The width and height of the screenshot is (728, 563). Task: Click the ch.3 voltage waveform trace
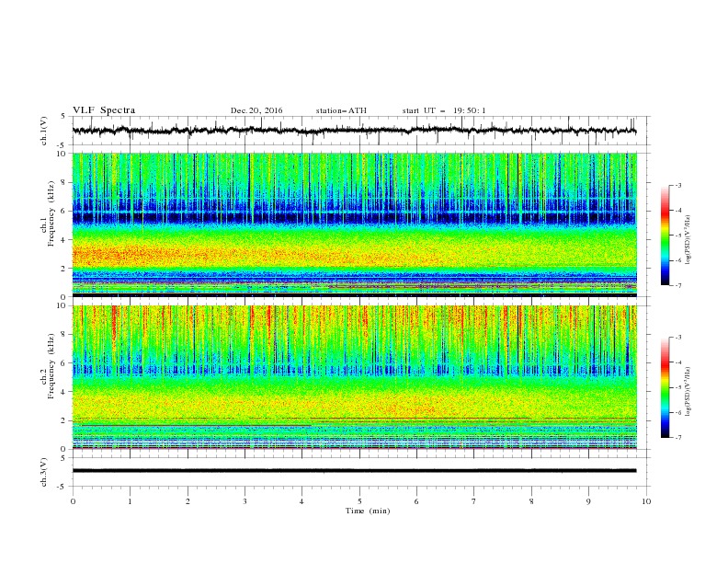click(x=354, y=471)
